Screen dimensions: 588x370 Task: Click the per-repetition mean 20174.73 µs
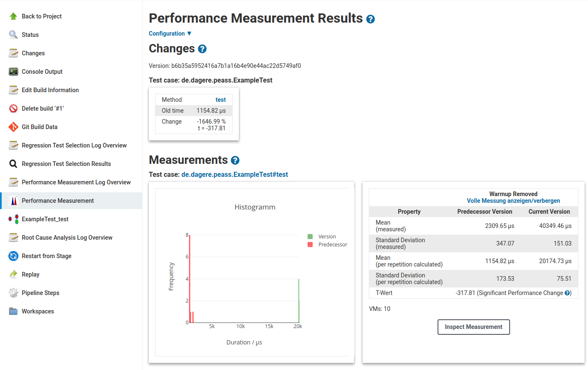tap(555, 261)
